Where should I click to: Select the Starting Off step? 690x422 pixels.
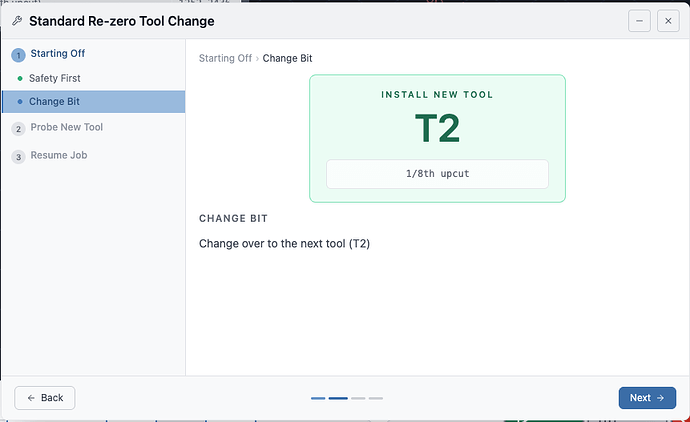pyautogui.click(x=58, y=53)
